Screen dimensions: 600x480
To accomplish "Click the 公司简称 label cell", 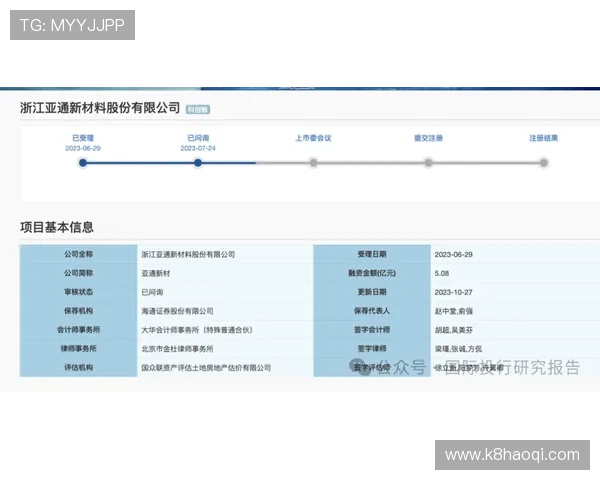I will pyautogui.click(x=78, y=273).
